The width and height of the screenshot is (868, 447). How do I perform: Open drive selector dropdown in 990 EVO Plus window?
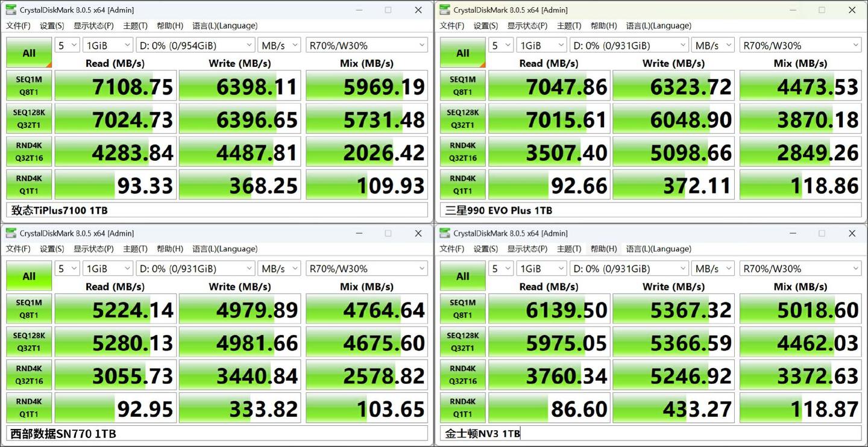629,45
